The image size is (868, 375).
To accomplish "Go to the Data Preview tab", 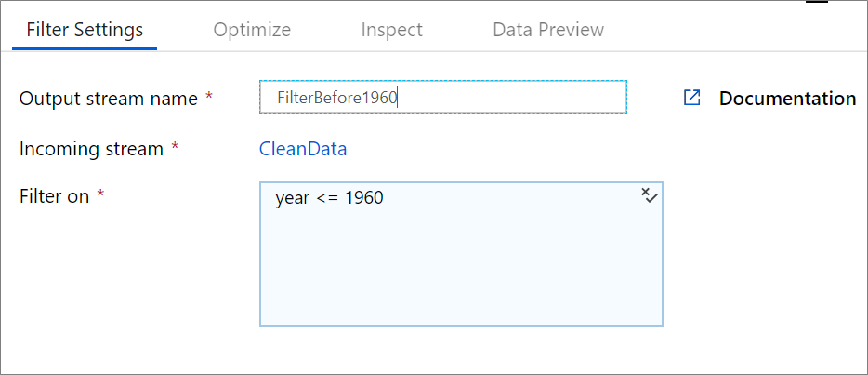I will click(548, 30).
